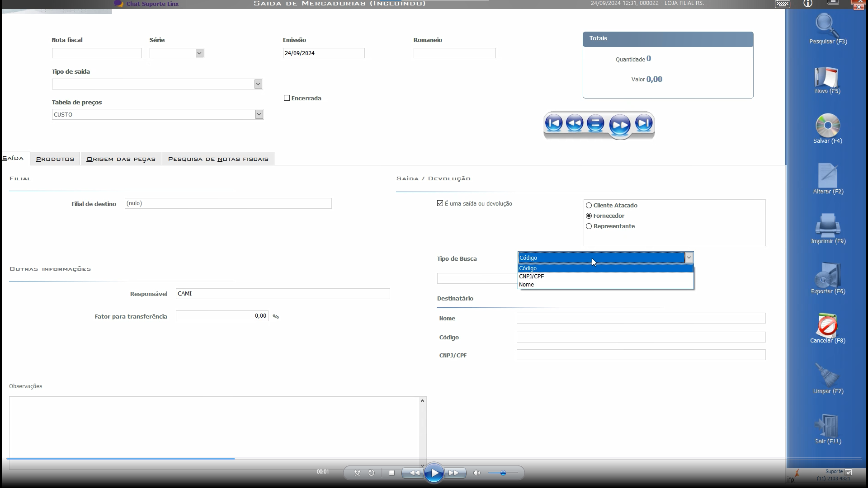Check the Encerrada checkbox
The height and width of the screenshot is (488, 868).
click(x=287, y=98)
